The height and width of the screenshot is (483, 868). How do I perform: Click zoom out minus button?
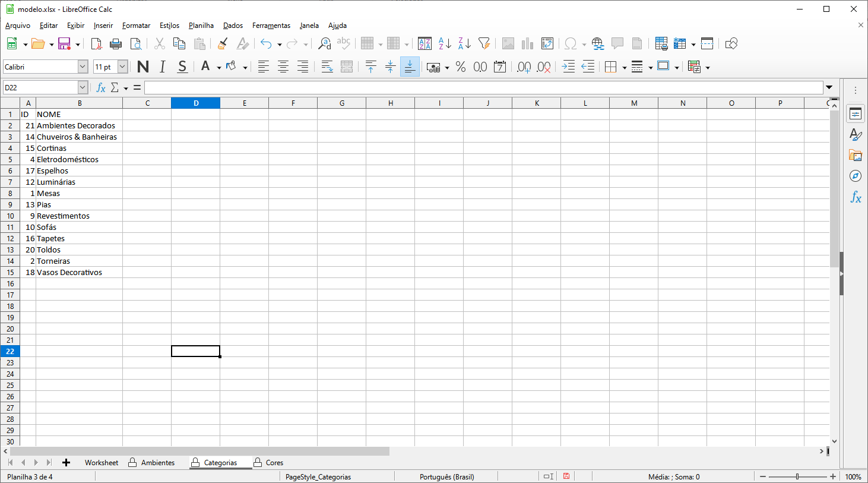pyautogui.click(x=763, y=476)
